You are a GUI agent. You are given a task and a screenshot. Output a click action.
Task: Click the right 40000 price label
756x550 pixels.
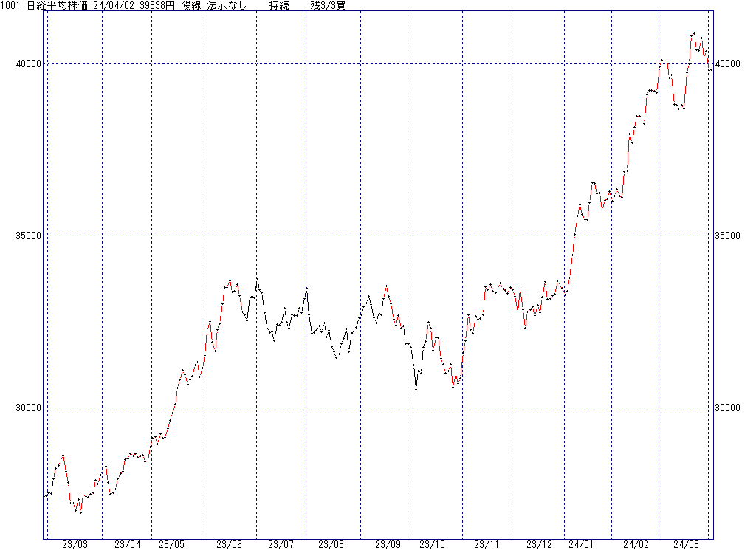(729, 64)
